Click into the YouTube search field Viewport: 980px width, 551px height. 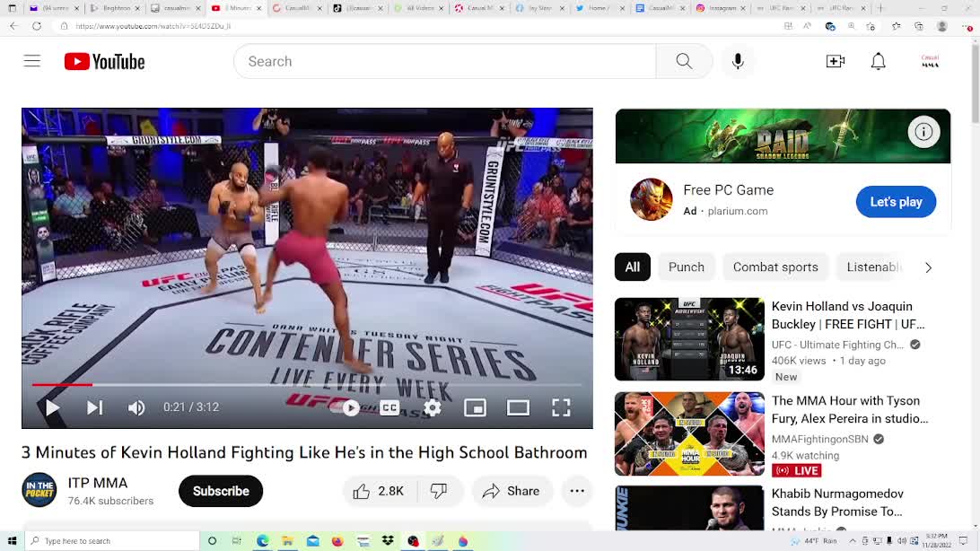point(445,61)
